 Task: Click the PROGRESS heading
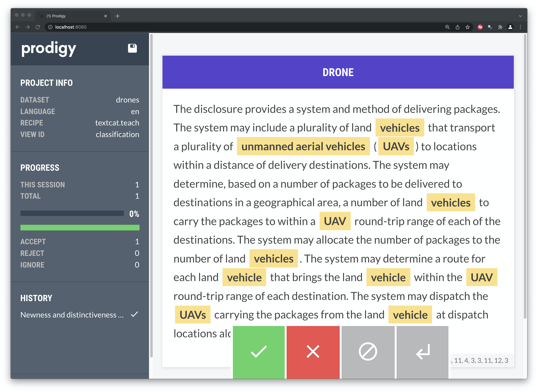click(x=40, y=168)
